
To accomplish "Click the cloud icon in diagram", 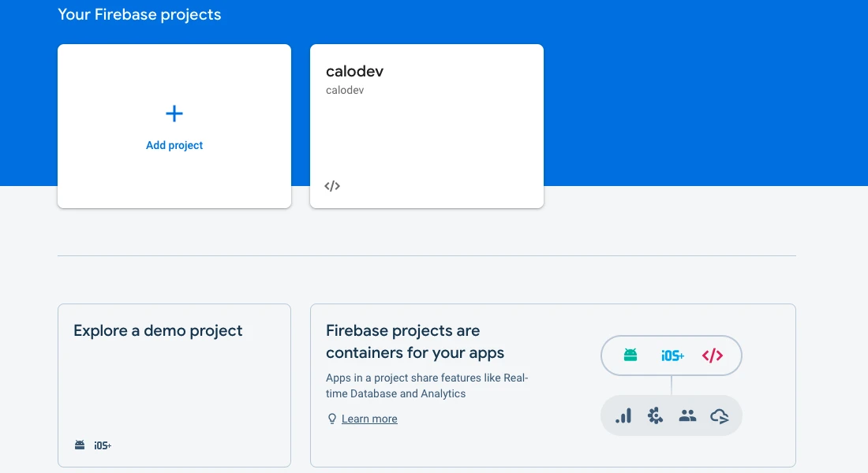I will [x=720, y=416].
